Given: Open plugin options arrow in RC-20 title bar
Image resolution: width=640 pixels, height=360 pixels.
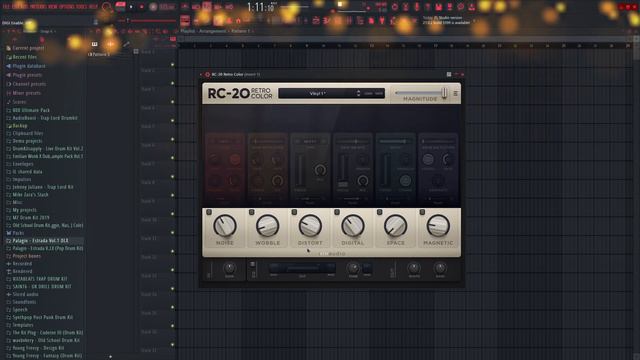Looking at the screenshot, I should (x=201, y=75).
